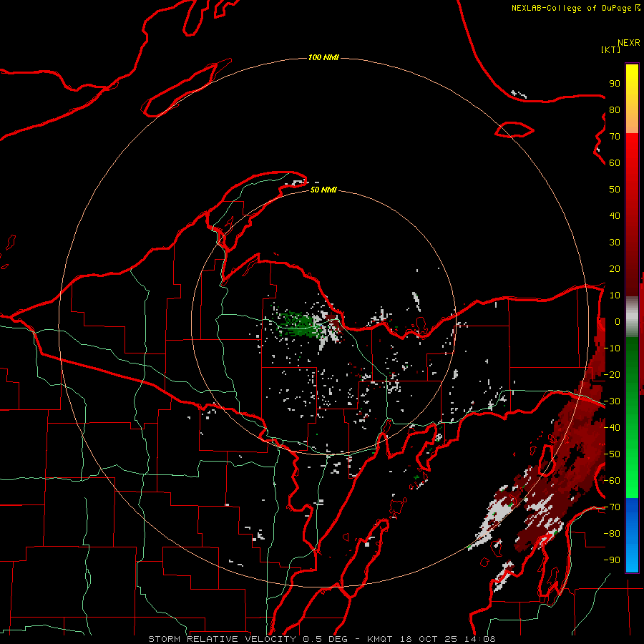
Task: Click the '-10' value on the velocity scale
Action: [x=612, y=348]
